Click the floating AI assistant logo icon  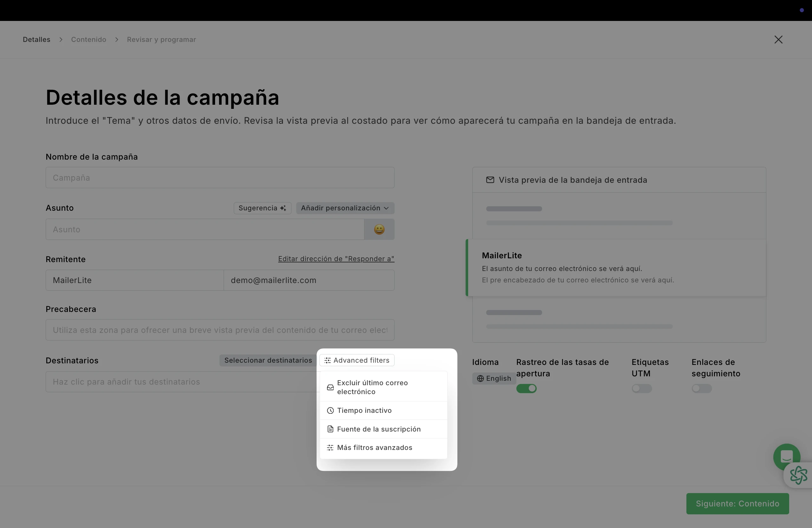pos(798,475)
